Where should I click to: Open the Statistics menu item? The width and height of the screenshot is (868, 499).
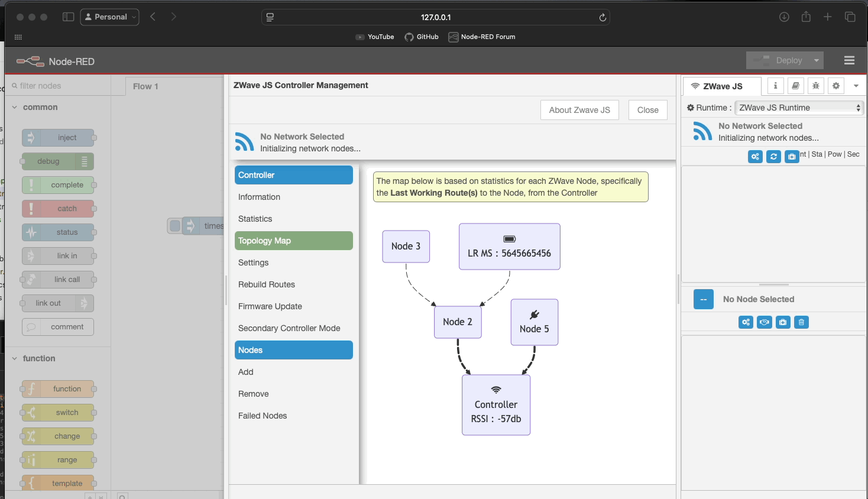(294, 219)
